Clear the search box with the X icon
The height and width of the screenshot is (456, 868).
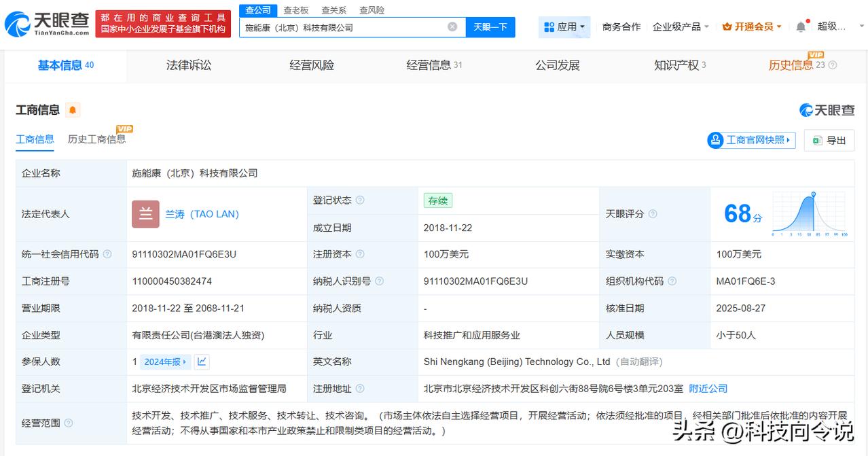click(452, 27)
